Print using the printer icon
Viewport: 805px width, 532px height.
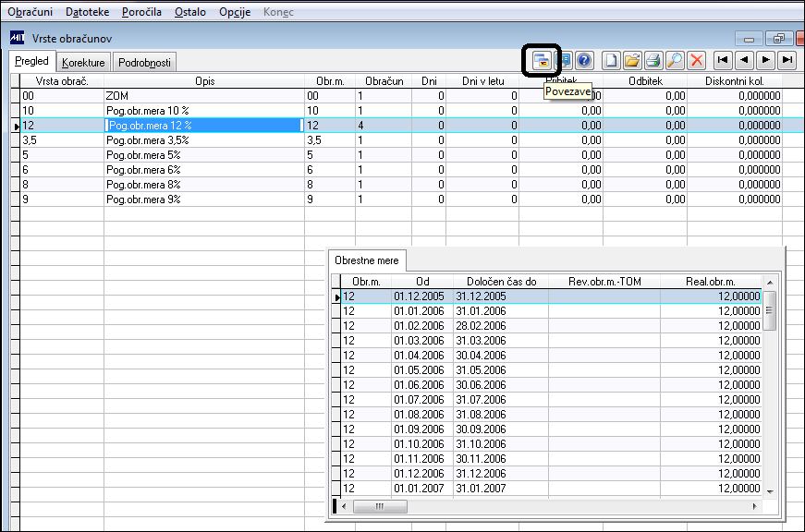(x=653, y=61)
